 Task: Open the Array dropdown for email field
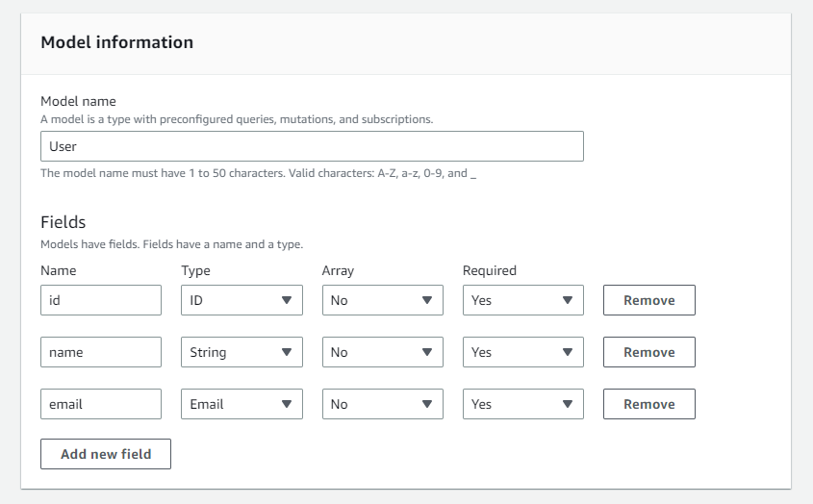(x=383, y=404)
